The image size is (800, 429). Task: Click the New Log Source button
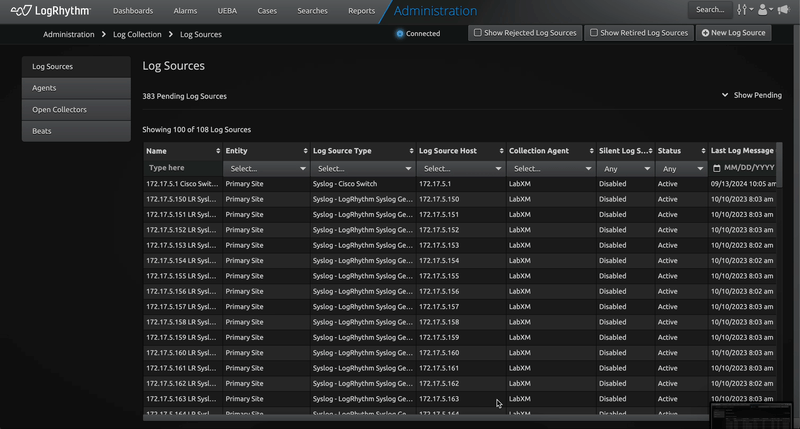[x=733, y=33]
